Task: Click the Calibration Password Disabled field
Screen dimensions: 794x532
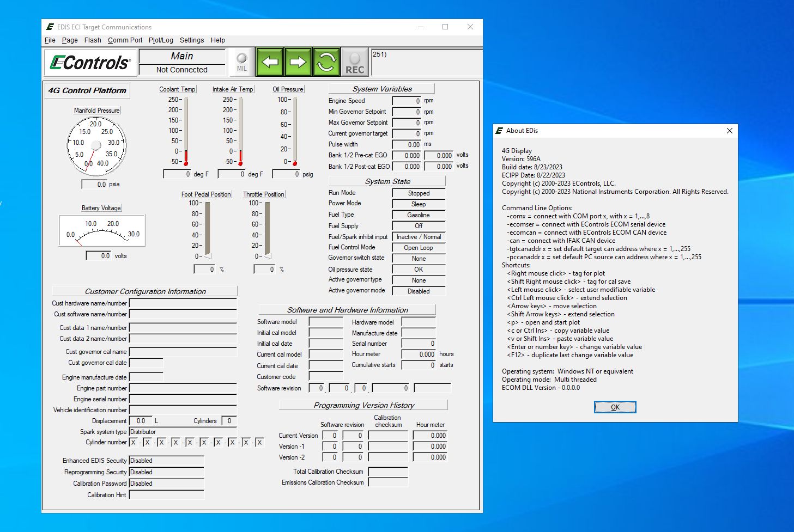Action: pos(166,484)
